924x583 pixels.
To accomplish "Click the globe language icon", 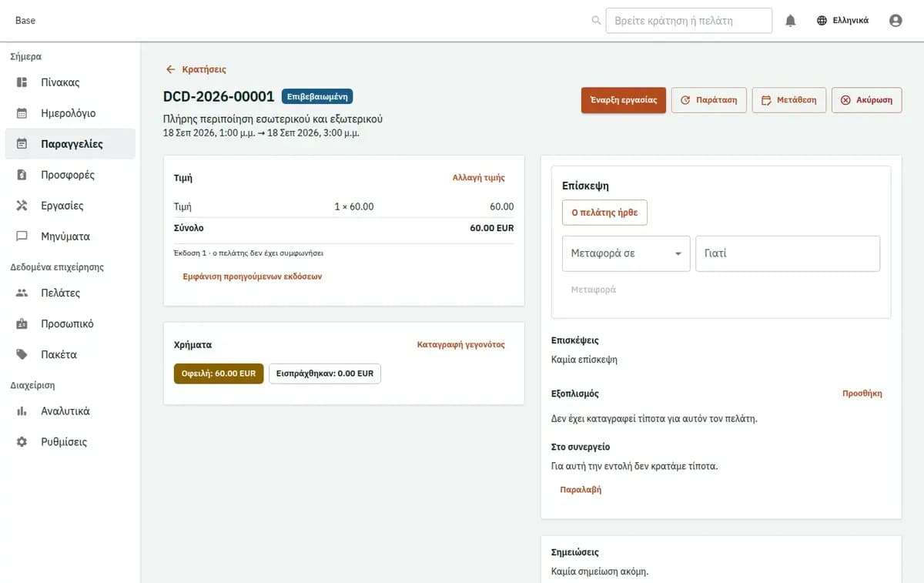I will click(x=822, y=21).
